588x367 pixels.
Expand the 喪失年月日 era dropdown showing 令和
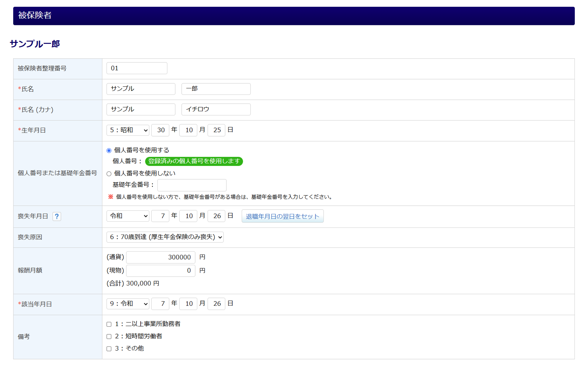(128, 216)
